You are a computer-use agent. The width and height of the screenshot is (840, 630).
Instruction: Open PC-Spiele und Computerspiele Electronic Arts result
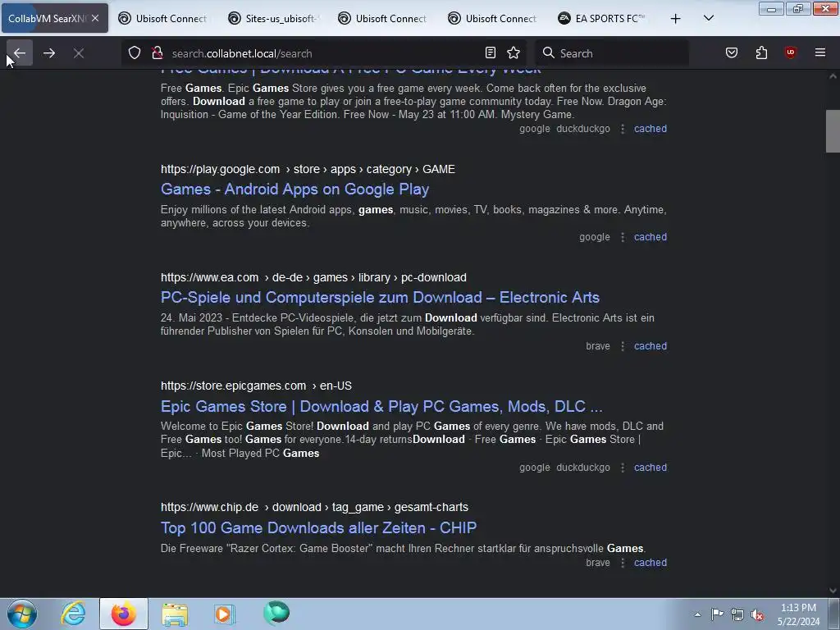tap(380, 297)
